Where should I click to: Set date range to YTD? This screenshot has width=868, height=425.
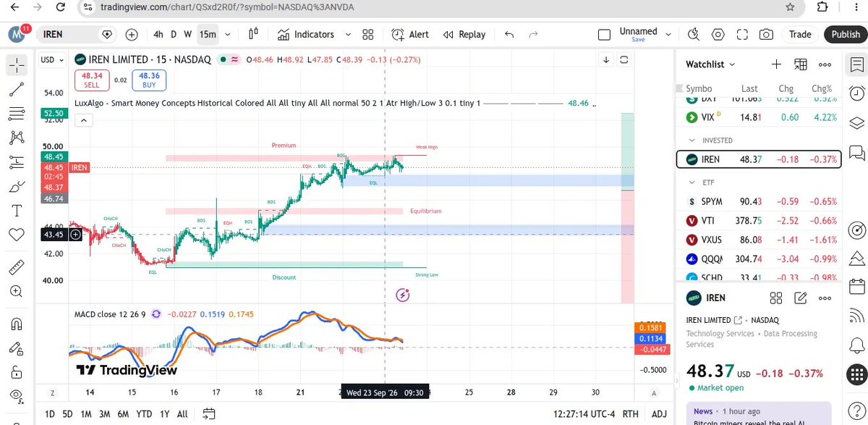click(143, 413)
